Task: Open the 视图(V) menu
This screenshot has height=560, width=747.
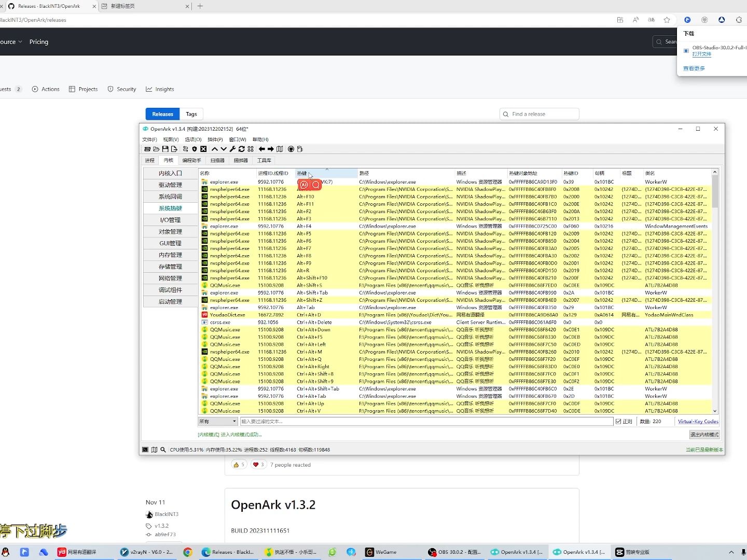Action: [171, 139]
